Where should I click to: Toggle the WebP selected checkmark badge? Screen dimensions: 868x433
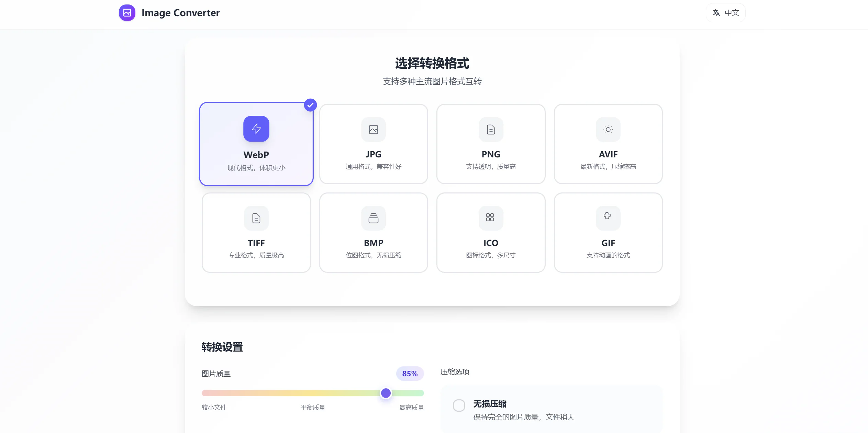(x=310, y=105)
